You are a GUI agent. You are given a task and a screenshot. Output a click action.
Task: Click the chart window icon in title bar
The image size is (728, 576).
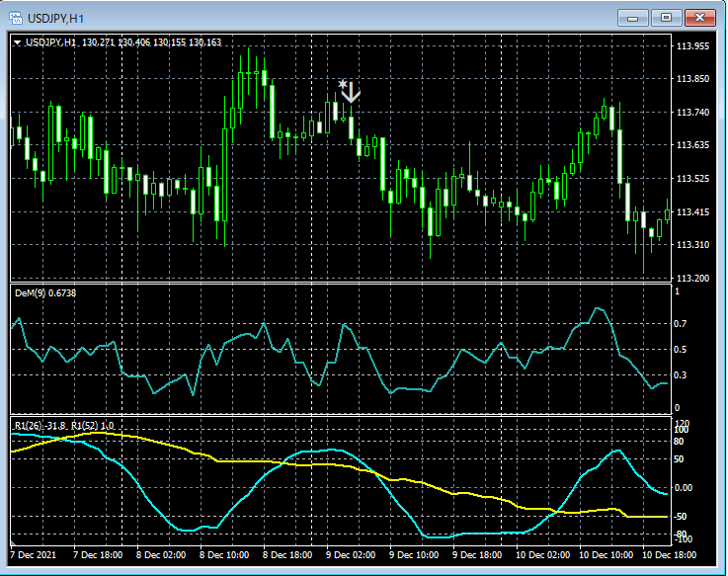[x=18, y=17]
